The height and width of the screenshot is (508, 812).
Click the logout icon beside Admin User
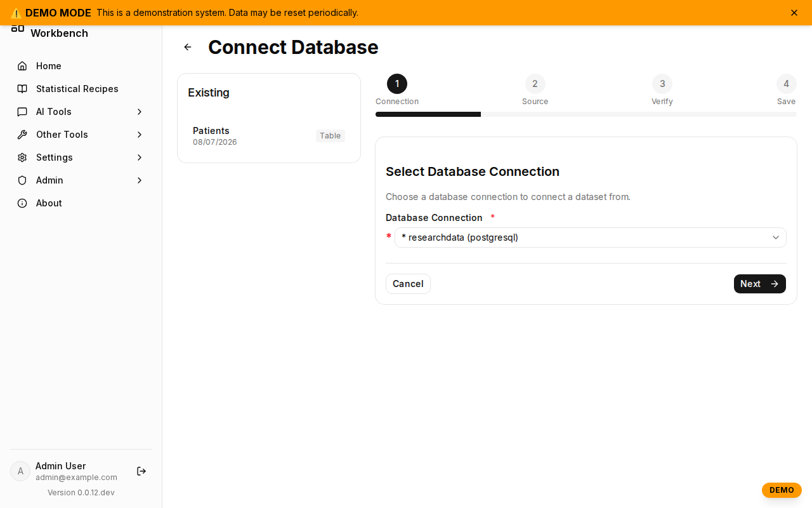[141, 471]
